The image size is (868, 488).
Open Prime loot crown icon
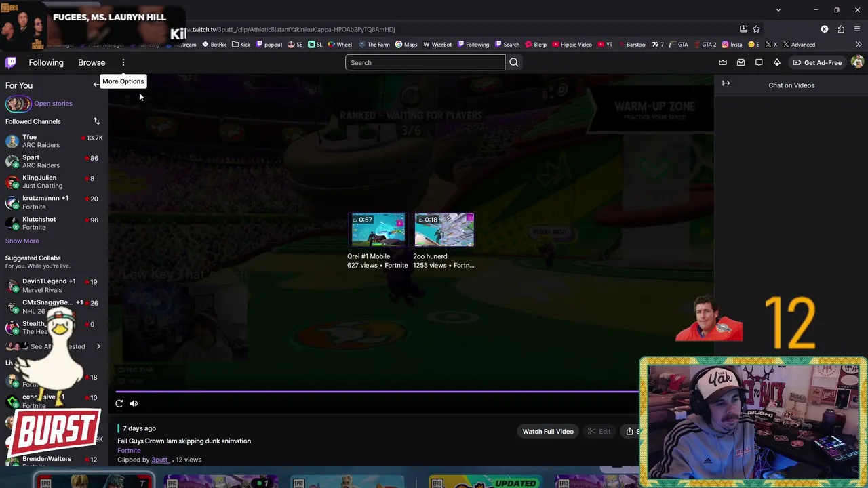pyautogui.click(x=723, y=62)
